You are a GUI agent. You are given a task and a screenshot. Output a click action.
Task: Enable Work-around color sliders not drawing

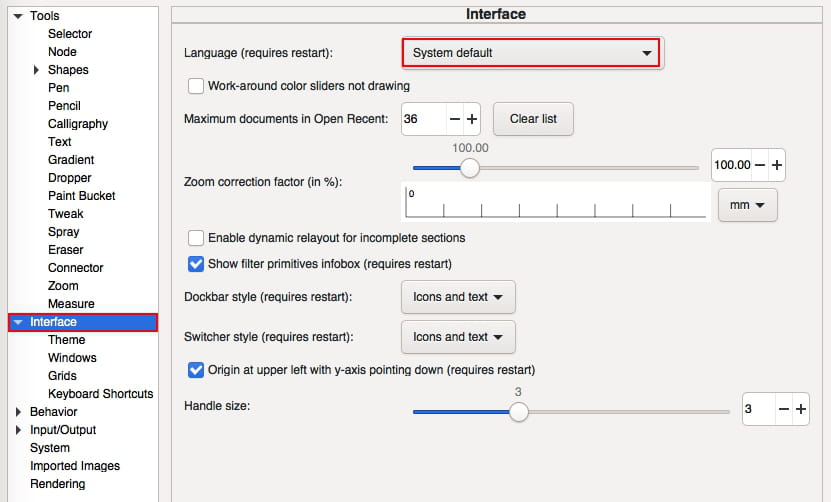196,86
